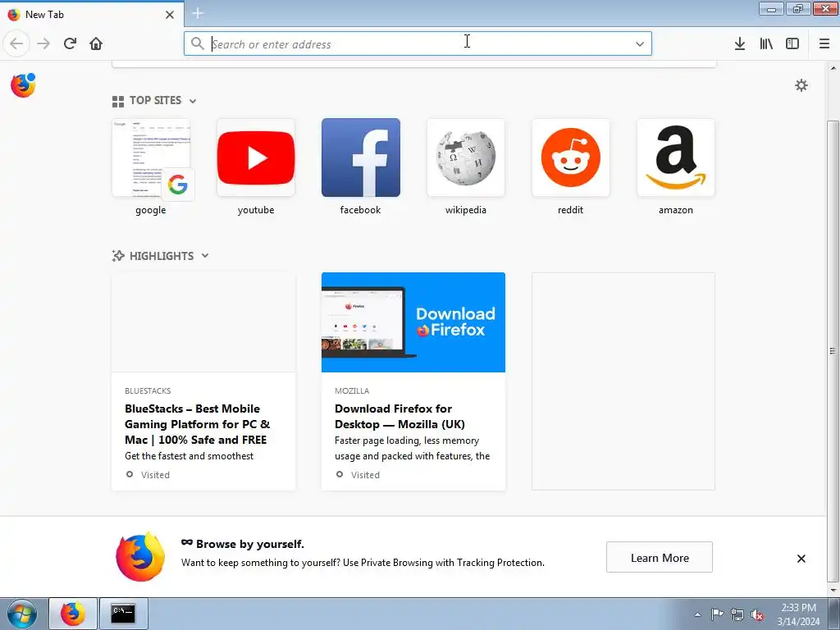Go back using the back arrow
Screen dimensions: 840x630
coord(16,43)
